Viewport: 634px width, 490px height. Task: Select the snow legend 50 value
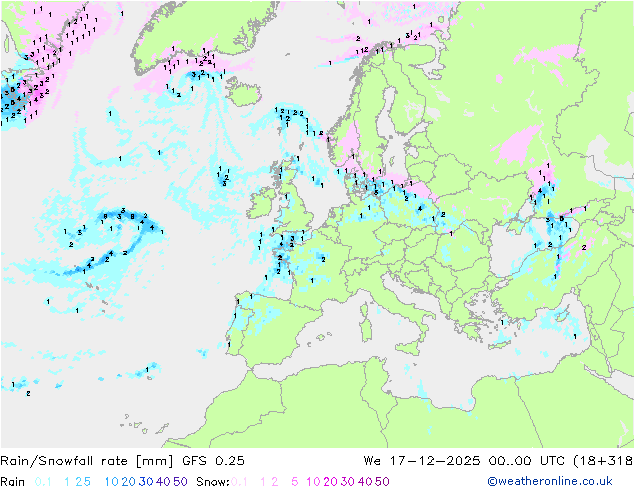click(x=382, y=482)
